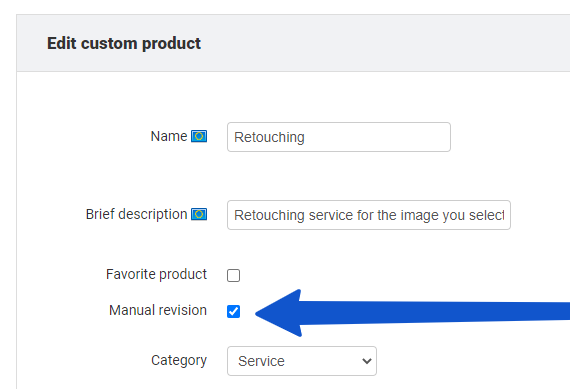Image resolution: width=570 pixels, height=389 pixels.
Task: Enable the Favorite product checkbox
Action: click(x=233, y=275)
